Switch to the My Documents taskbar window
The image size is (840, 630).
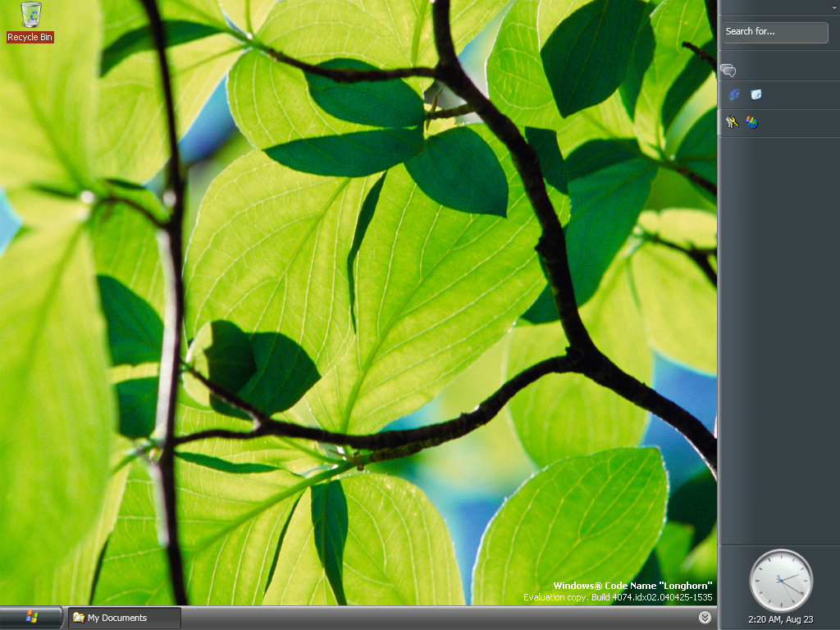click(x=125, y=618)
